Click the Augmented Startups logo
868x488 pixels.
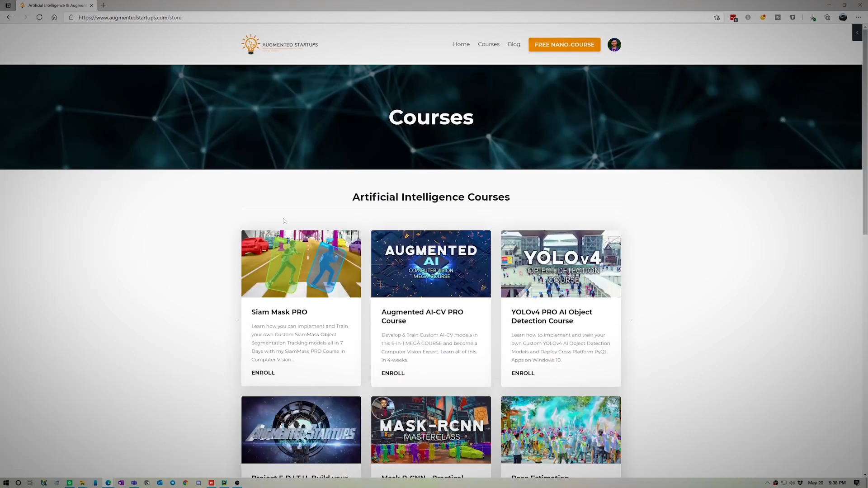pyautogui.click(x=279, y=44)
